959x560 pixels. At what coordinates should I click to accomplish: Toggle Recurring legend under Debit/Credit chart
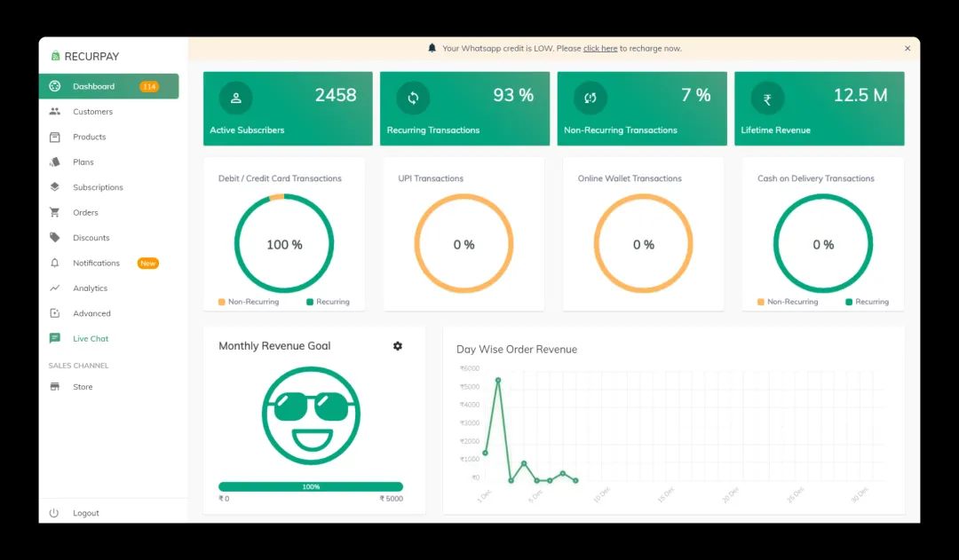[328, 302]
